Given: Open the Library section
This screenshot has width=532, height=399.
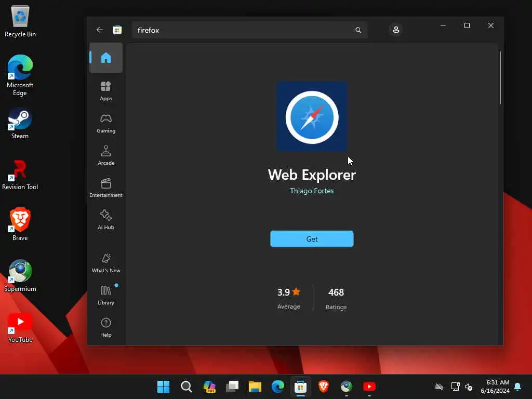Looking at the screenshot, I should [106, 295].
